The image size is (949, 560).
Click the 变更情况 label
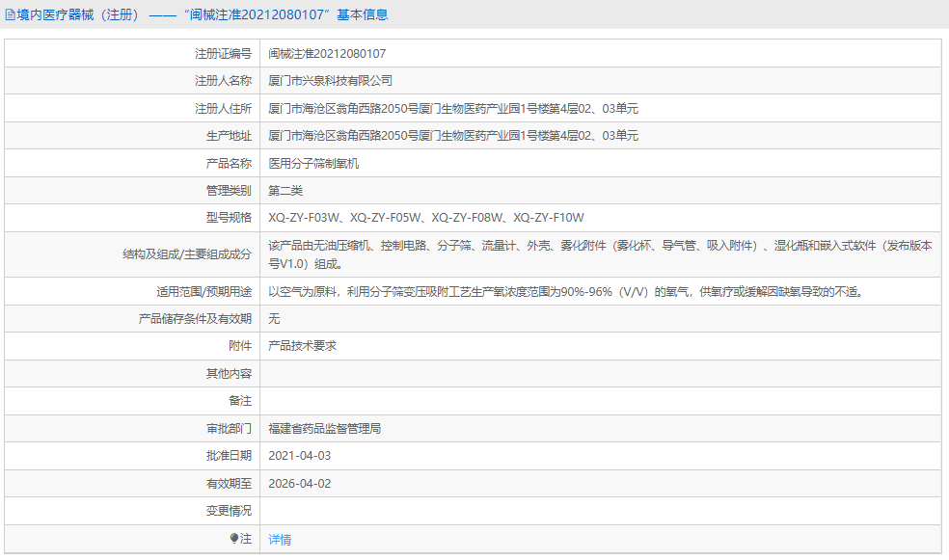(229, 511)
